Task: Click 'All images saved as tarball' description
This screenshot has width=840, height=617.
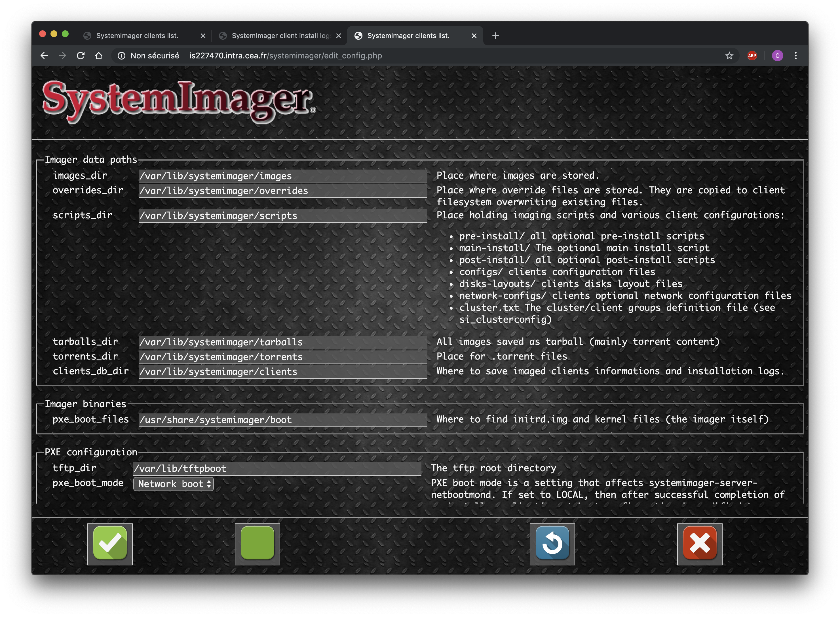Action: pyautogui.click(x=578, y=342)
